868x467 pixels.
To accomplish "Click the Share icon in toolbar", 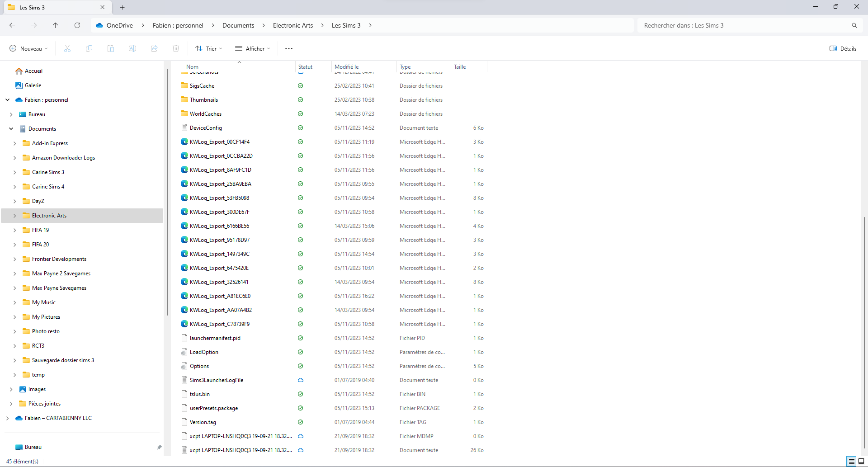I will click(154, 48).
